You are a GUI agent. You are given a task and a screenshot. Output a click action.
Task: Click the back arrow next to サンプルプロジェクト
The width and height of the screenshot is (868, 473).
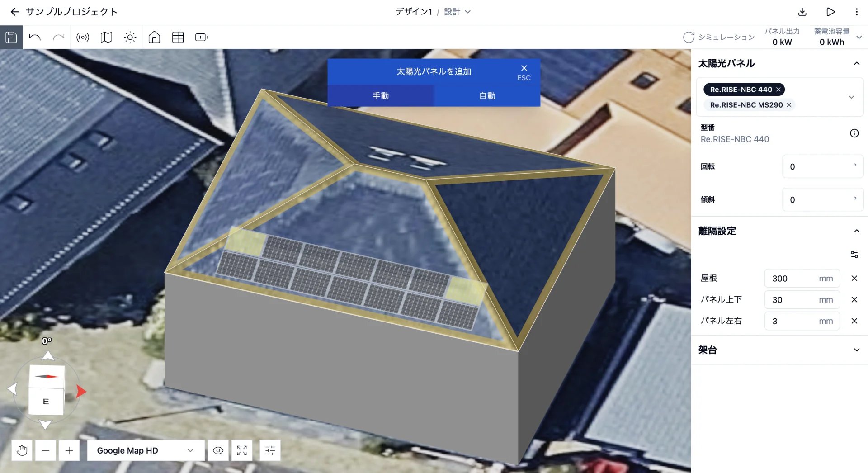coord(14,12)
